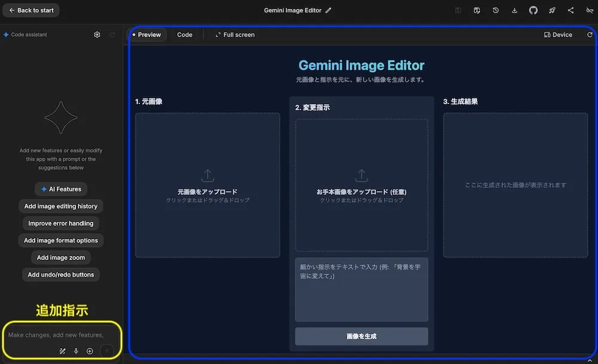Open the GitHub repository icon
Screen dimensions: 598x364
point(533,10)
